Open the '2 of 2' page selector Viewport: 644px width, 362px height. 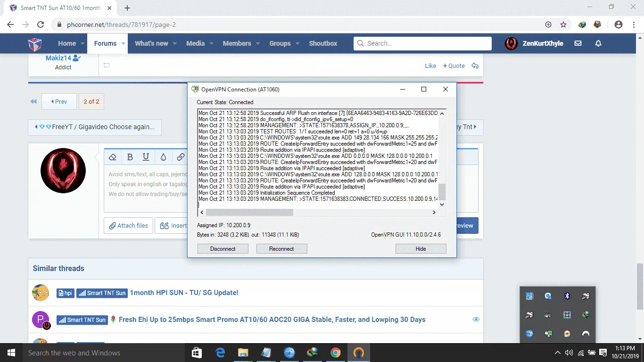91,101
